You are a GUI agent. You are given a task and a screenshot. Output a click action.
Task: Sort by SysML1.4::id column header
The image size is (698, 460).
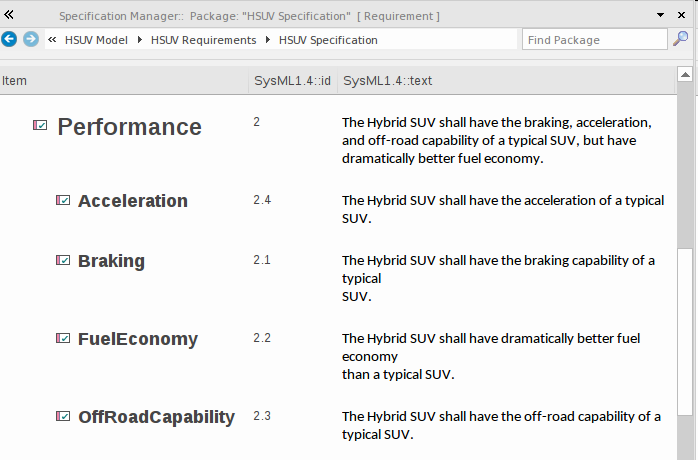click(x=292, y=80)
